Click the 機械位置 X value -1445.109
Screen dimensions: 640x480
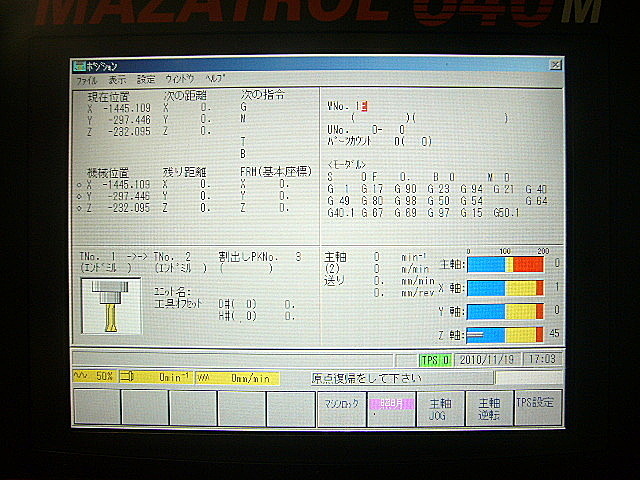click(x=127, y=184)
